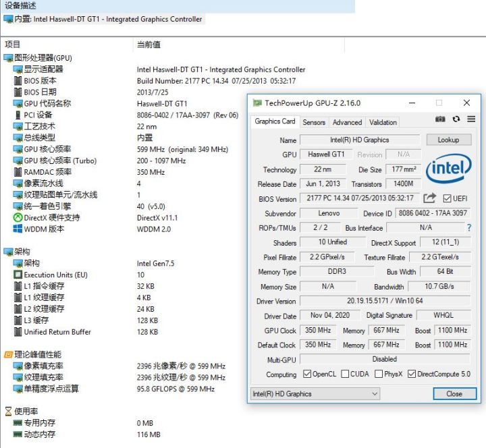This screenshot has width=486, height=448.
Task: Click the GPU-Z screenshot camera icon
Action: [x=440, y=119]
